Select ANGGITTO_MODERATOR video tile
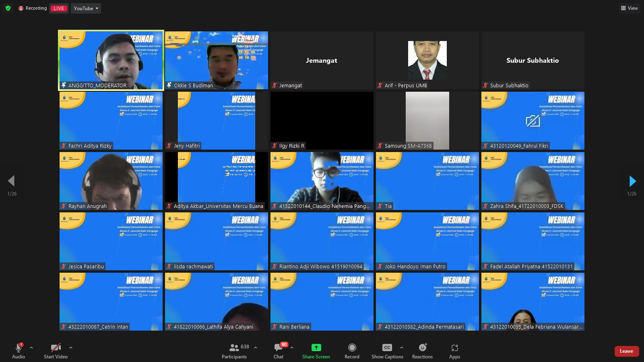This screenshot has height=362, width=644. click(x=111, y=60)
